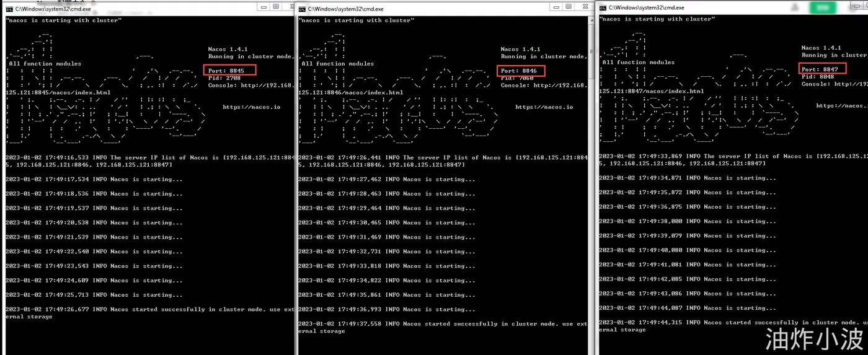Image resolution: width=868 pixels, height=355 pixels.
Task: Click the log line timestamped 17:49:41,081
Action: coord(688,265)
